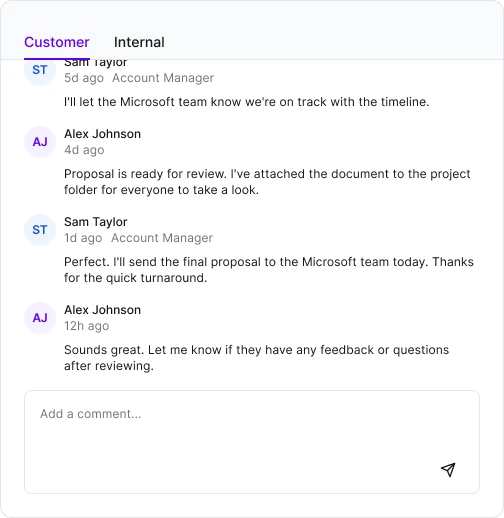This screenshot has height=518, width=504.
Task: Select the 5d ago timestamp
Action: [84, 78]
